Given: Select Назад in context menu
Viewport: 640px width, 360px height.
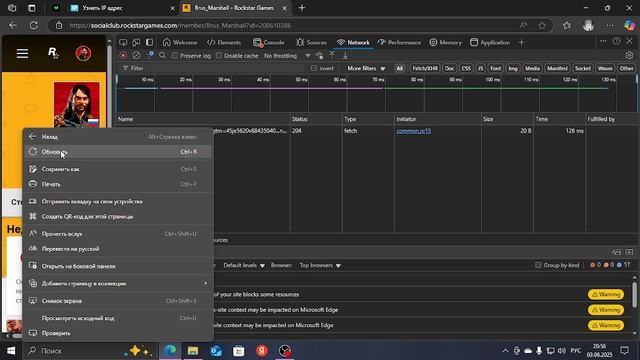Looking at the screenshot, I should [118, 137].
